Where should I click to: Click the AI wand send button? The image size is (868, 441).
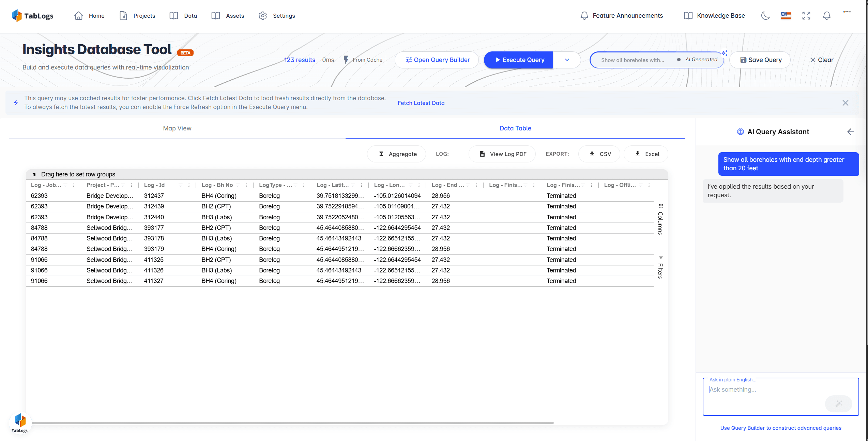(x=839, y=404)
